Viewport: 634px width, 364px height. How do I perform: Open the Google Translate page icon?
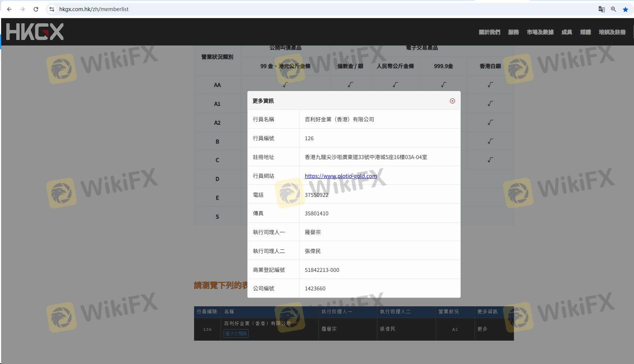click(x=601, y=9)
